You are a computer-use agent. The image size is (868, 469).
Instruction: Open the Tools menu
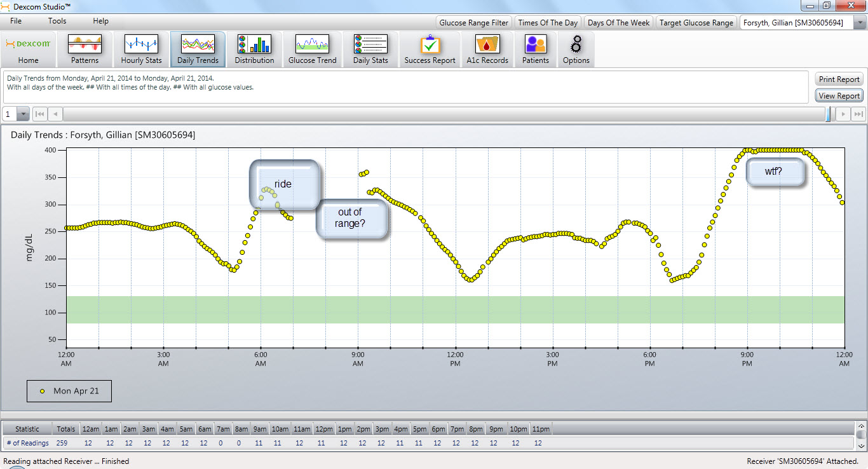click(57, 21)
